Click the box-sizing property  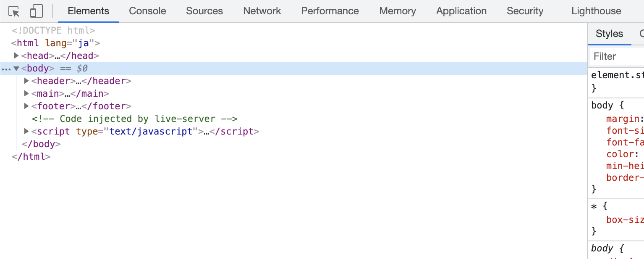coord(625,220)
